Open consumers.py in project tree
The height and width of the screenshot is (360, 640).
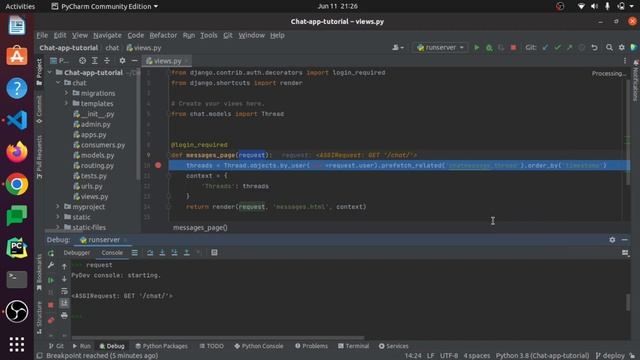tap(99, 145)
